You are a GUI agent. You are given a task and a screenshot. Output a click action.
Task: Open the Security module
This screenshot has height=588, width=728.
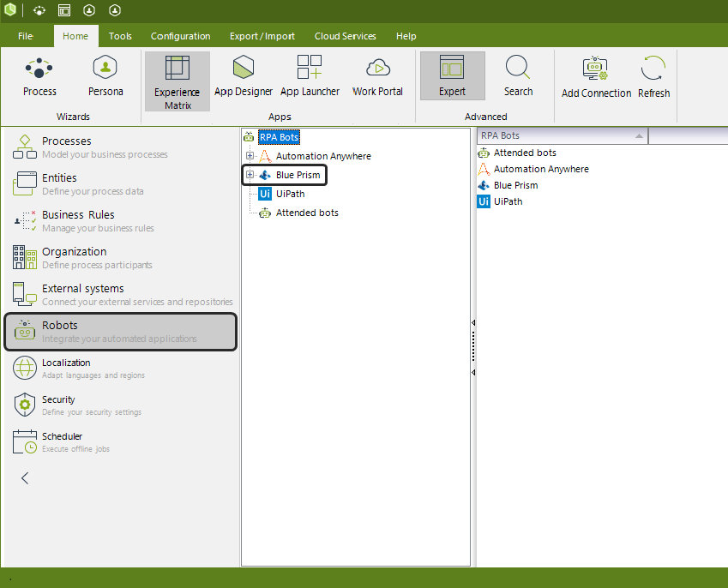(x=121, y=405)
